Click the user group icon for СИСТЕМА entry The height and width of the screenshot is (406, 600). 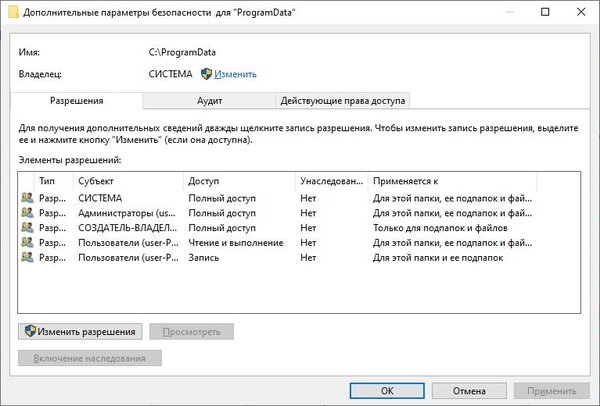click(x=27, y=199)
